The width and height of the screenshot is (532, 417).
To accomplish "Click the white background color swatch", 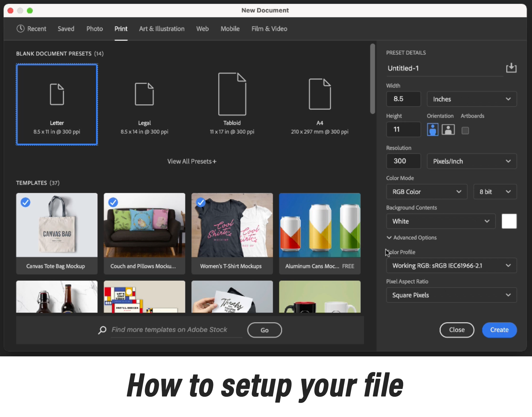I will [509, 221].
